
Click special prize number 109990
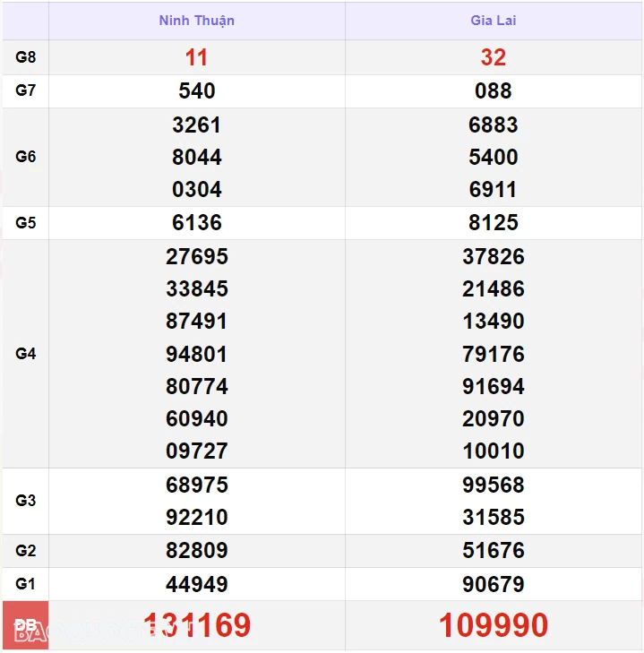point(494,625)
